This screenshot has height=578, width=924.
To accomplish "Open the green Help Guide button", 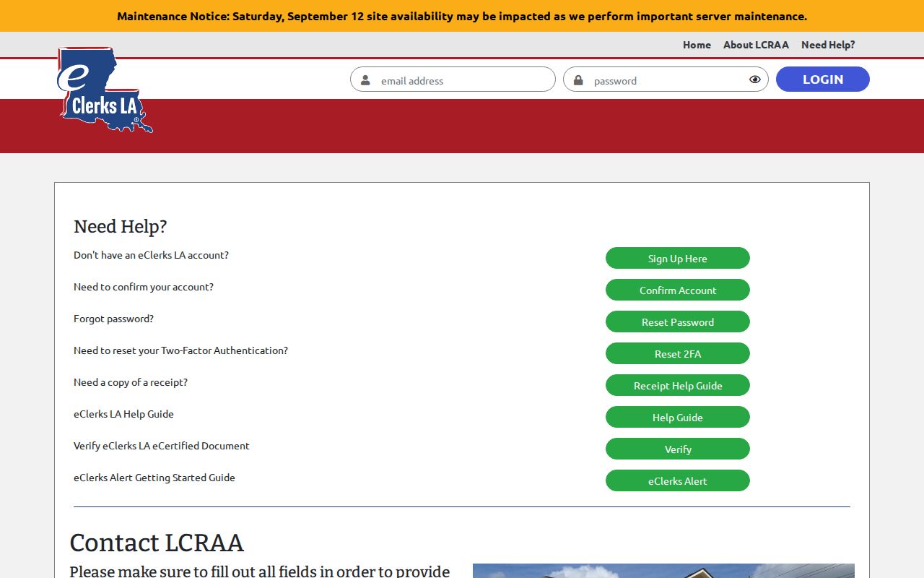I will [x=678, y=417].
